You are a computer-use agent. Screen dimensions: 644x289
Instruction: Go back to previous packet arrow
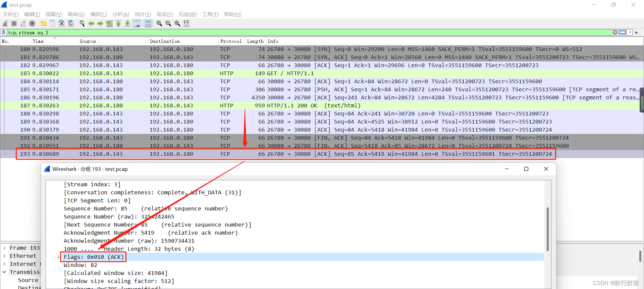click(91, 23)
